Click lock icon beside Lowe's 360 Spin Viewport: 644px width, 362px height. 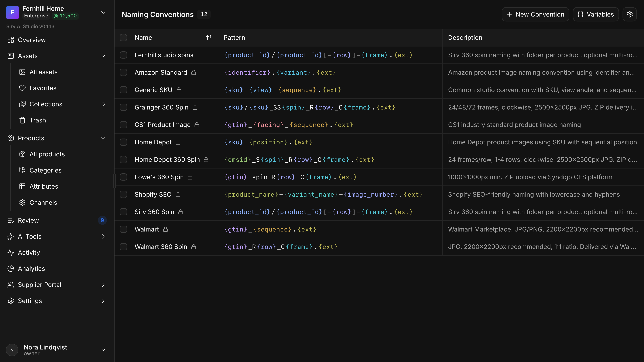(190, 177)
